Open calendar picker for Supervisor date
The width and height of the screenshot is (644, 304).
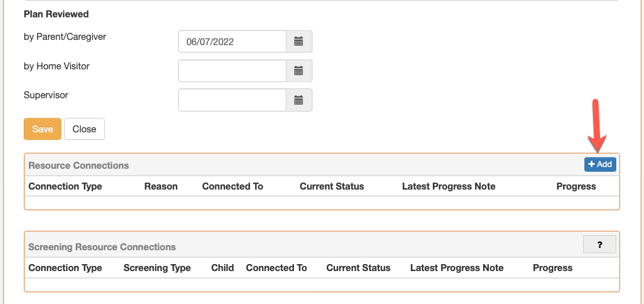coord(299,100)
